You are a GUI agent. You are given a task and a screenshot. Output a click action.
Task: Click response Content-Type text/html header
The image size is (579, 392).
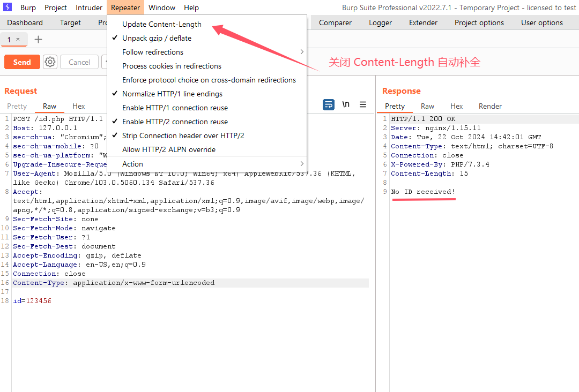pyautogui.click(x=472, y=146)
